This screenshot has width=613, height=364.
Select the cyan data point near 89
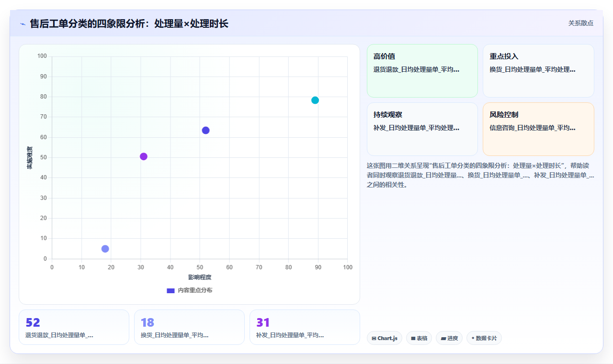tap(315, 100)
